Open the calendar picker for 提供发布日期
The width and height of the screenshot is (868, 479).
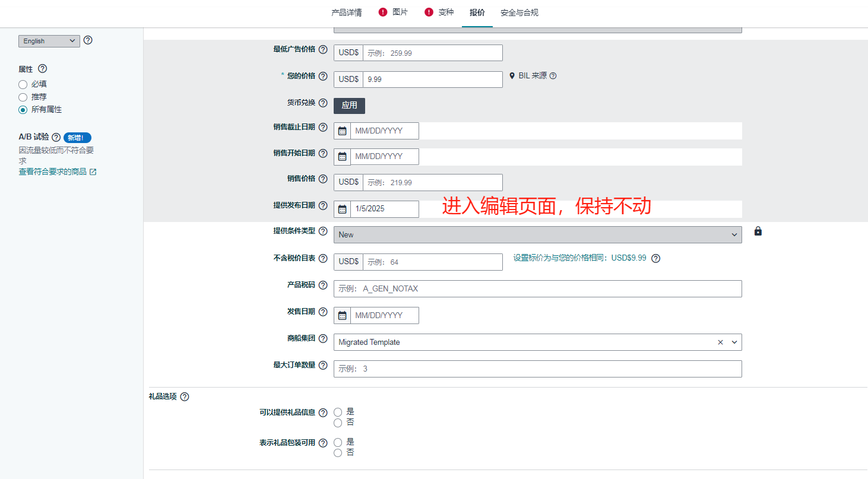(342, 209)
